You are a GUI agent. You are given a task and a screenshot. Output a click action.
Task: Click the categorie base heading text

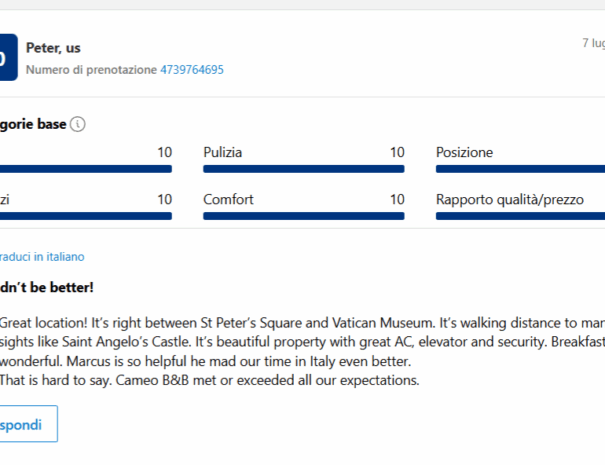33,125
